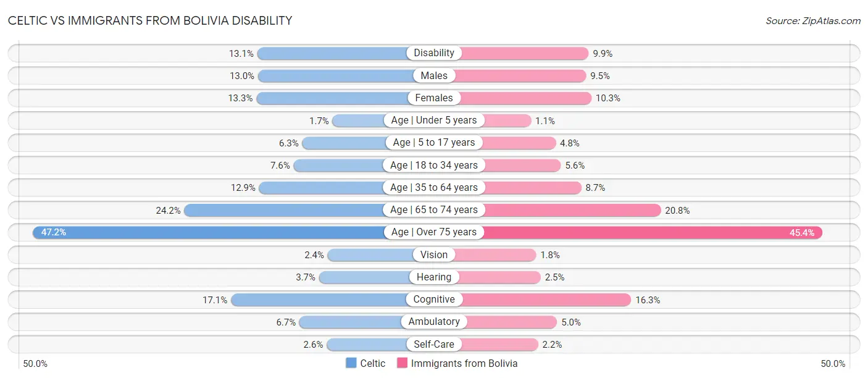Toggle the Immigrants from Bolivia legend series
This screenshot has width=868, height=378.
[457, 363]
